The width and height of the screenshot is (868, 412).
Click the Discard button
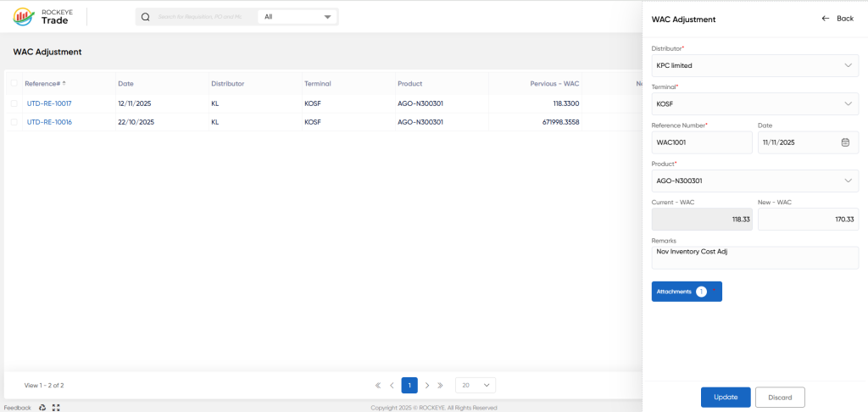pyautogui.click(x=780, y=397)
